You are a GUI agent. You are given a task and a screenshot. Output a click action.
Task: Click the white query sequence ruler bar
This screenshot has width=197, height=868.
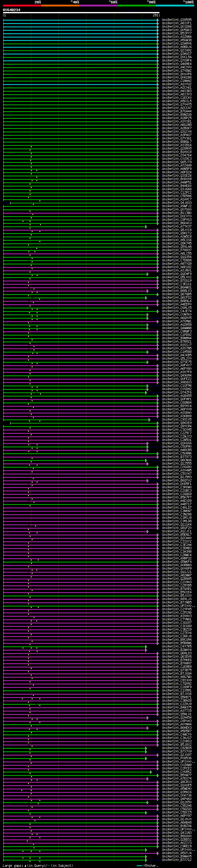click(x=81, y=12)
